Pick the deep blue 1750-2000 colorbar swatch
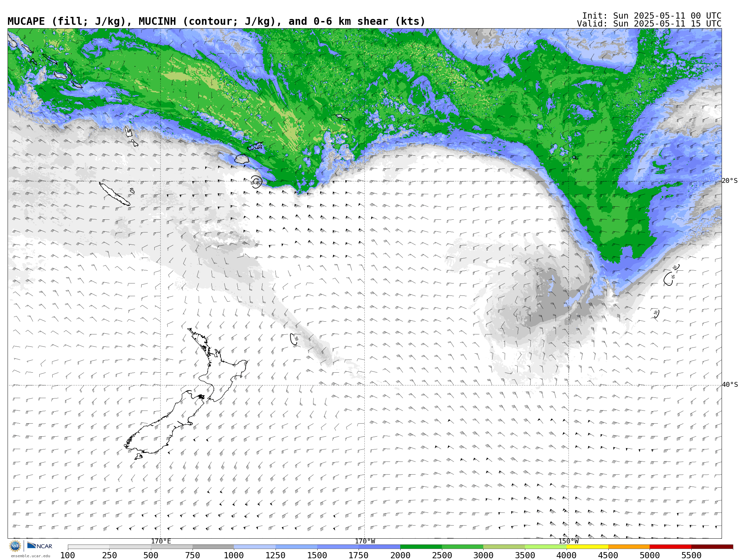Image resolution: width=744 pixels, height=560 pixels. click(380, 547)
